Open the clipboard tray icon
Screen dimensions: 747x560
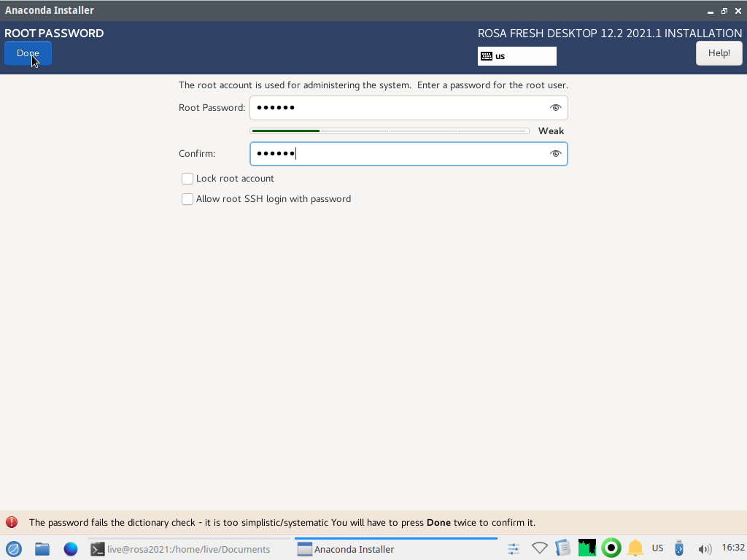tap(562, 548)
